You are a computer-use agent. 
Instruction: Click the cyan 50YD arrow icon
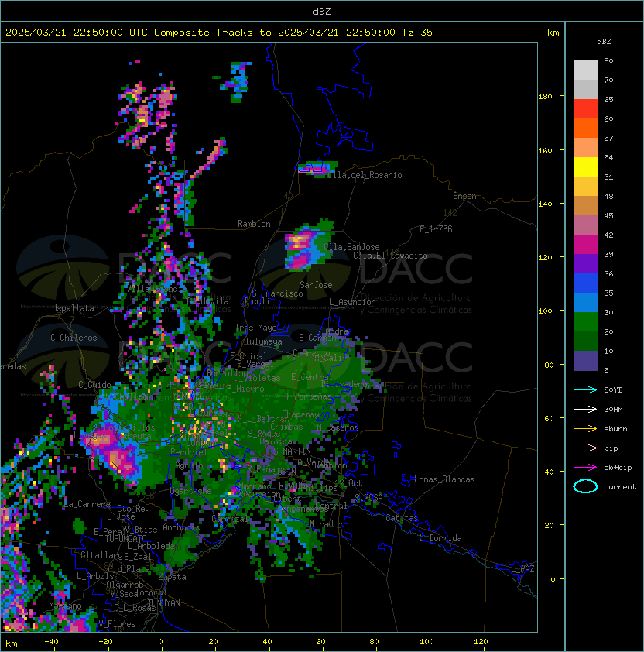tap(585, 390)
